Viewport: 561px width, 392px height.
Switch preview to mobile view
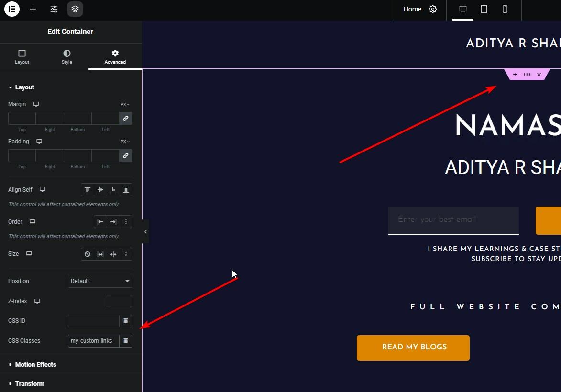click(x=505, y=9)
